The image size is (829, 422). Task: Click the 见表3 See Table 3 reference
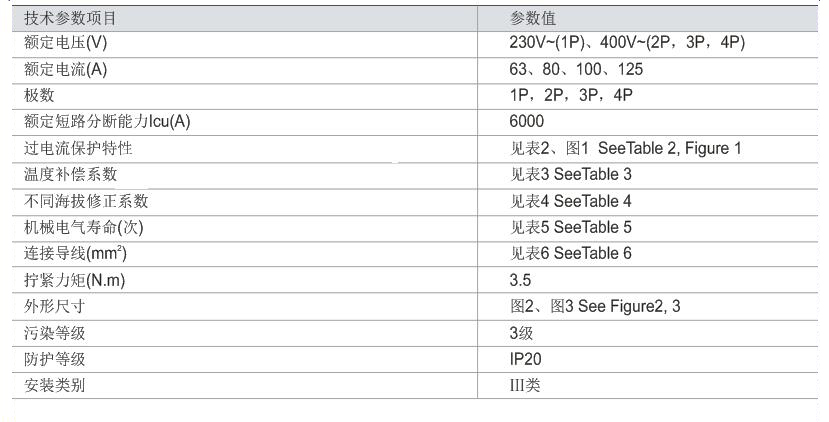571,174
